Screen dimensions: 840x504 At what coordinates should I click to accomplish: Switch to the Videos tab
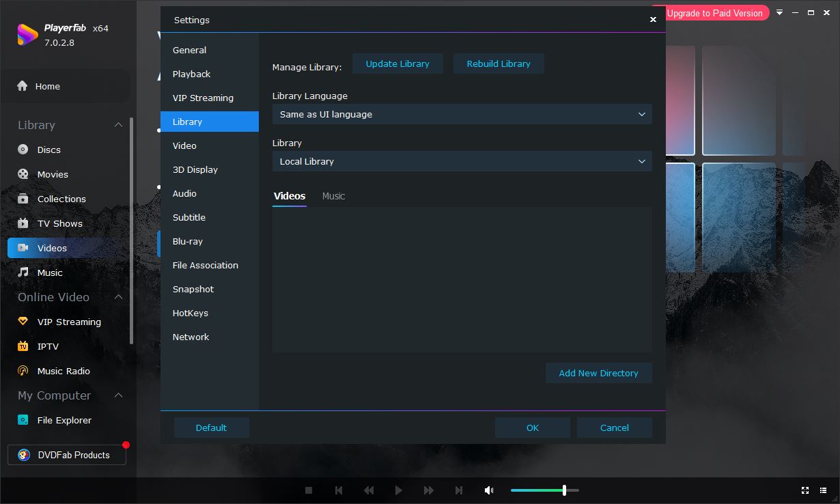click(x=290, y=196)
